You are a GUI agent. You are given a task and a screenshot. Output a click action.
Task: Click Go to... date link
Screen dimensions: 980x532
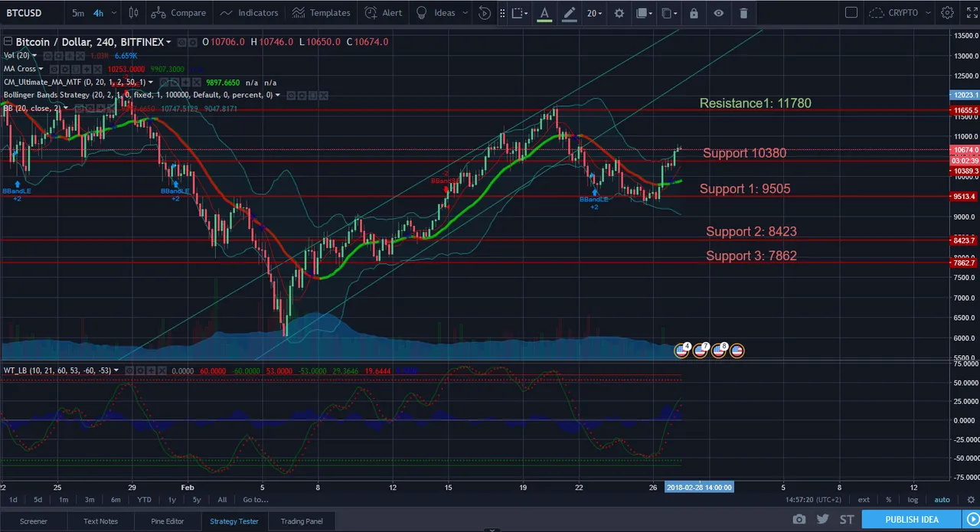(256, 500)
